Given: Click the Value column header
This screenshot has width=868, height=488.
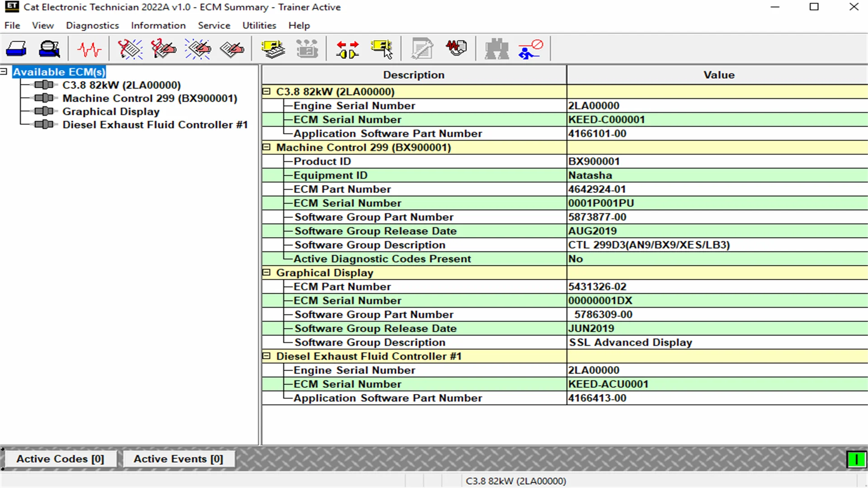Looking at the screenshot, I should tap(718, 75).
